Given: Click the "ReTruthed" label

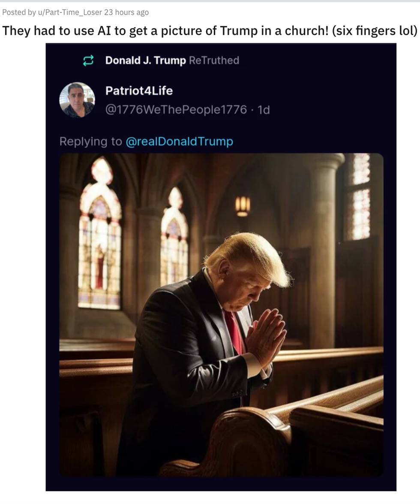Looking at the screenshot, I should click(214, 60).
